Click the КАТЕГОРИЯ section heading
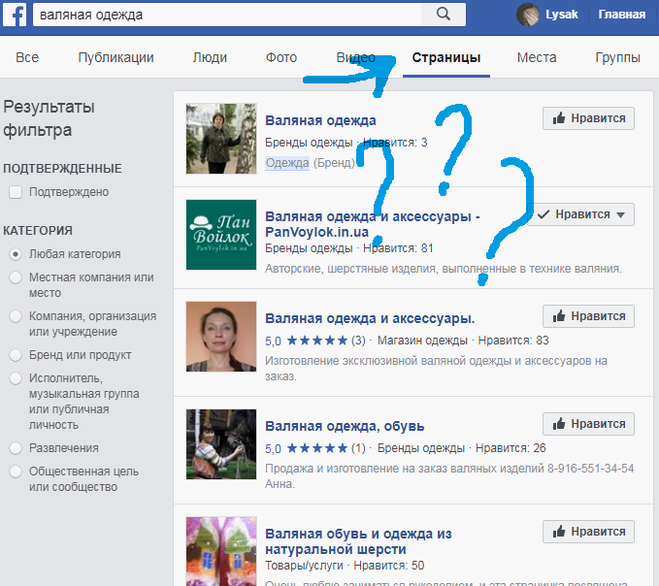Image resolution: width=659 pixels, height=586 pixels. point(38,231)
